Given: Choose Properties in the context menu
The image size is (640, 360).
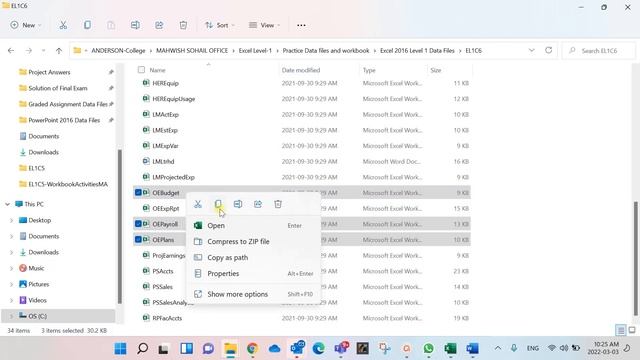Looking at the screenshot, I should tap(253, 273).
